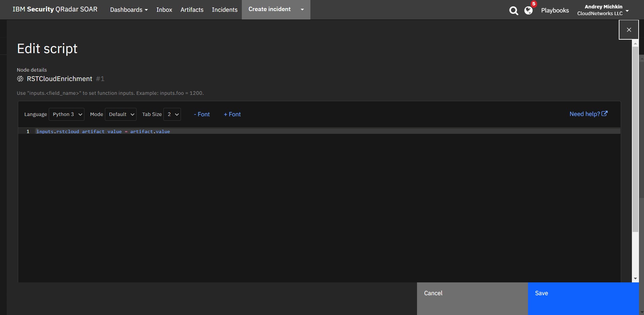Click into code line 1 of editor

328,131
